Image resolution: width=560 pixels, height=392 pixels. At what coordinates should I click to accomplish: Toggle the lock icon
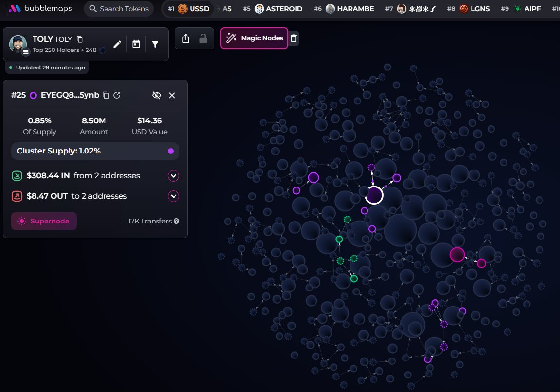[203, 38]
